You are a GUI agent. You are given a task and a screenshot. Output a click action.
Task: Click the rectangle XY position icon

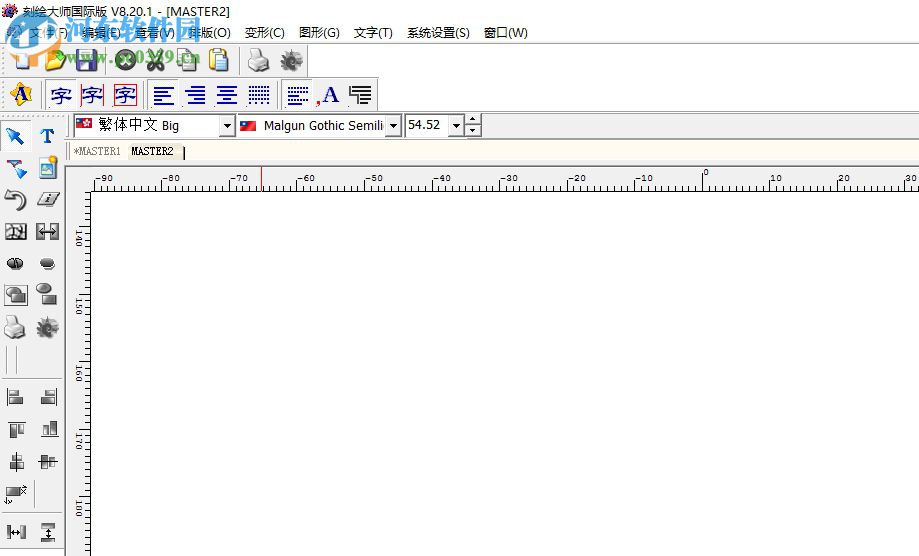click(16, 494)
